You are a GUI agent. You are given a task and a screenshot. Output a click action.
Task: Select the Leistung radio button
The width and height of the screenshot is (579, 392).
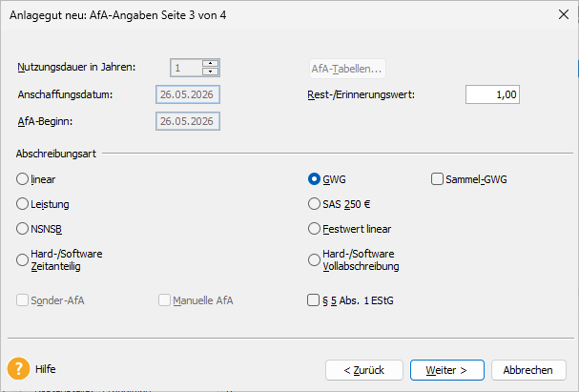(x=23, y=204)
